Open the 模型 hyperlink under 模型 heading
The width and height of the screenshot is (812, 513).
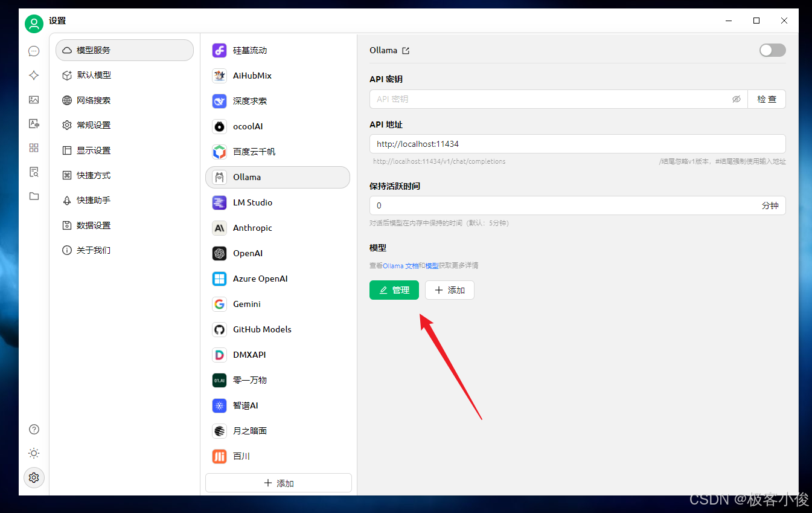click(432, 266)
